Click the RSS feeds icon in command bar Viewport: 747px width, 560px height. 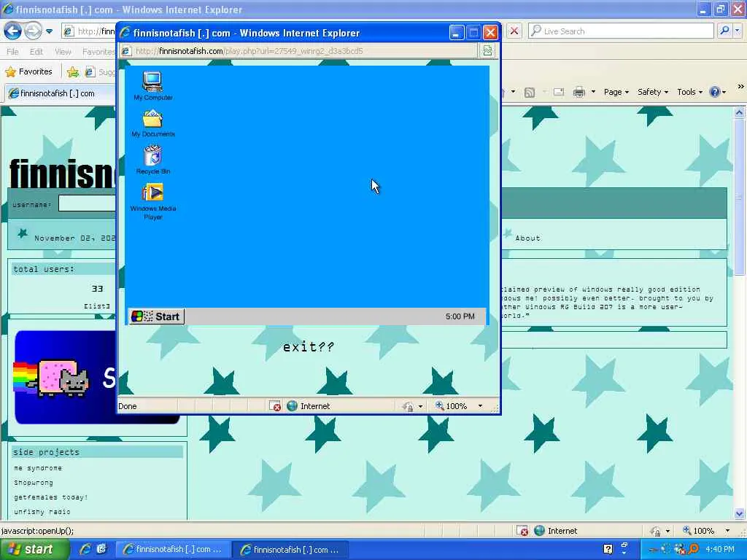tap(530, 93)
